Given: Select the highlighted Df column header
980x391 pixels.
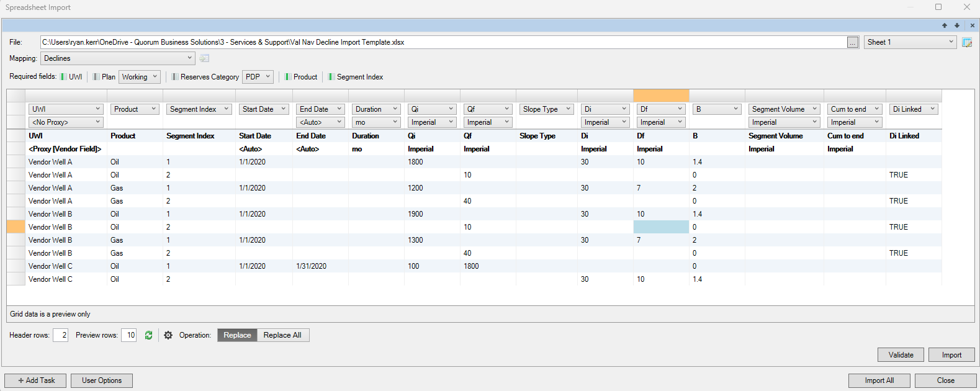Looking at the screenshot, I should coord(661,96).
